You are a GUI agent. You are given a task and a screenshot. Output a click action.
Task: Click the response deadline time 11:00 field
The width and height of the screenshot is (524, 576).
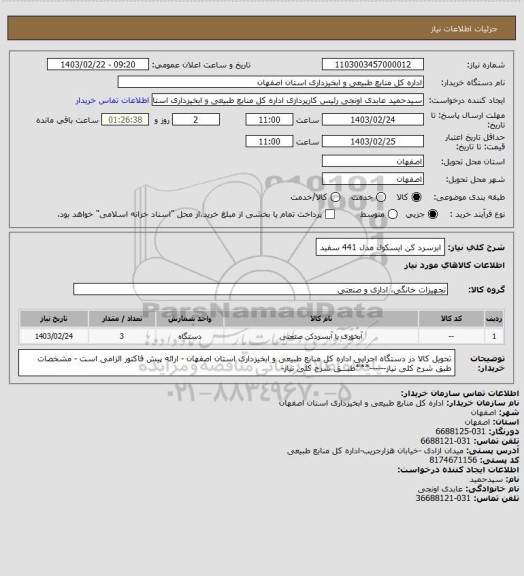pos(269,120)
